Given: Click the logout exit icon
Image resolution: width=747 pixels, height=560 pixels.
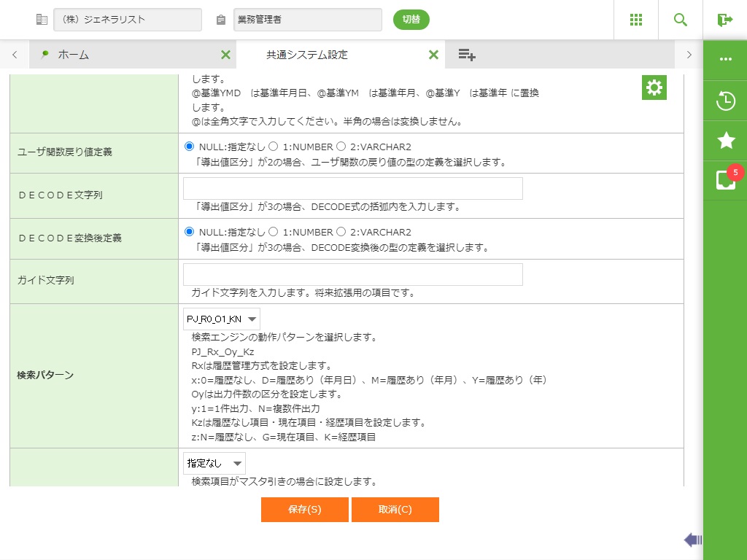Looking at the screenshot, I should tap(724, 20).
